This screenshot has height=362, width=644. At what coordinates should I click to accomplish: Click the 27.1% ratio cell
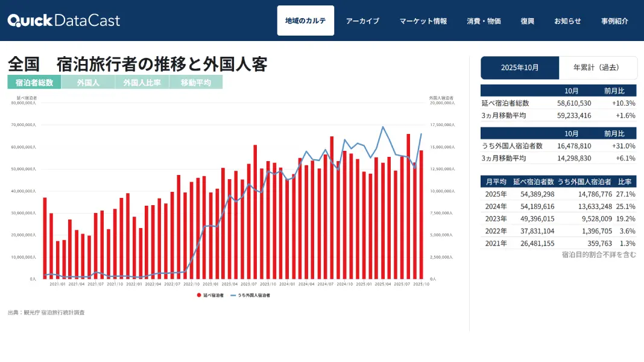[625, 194]
